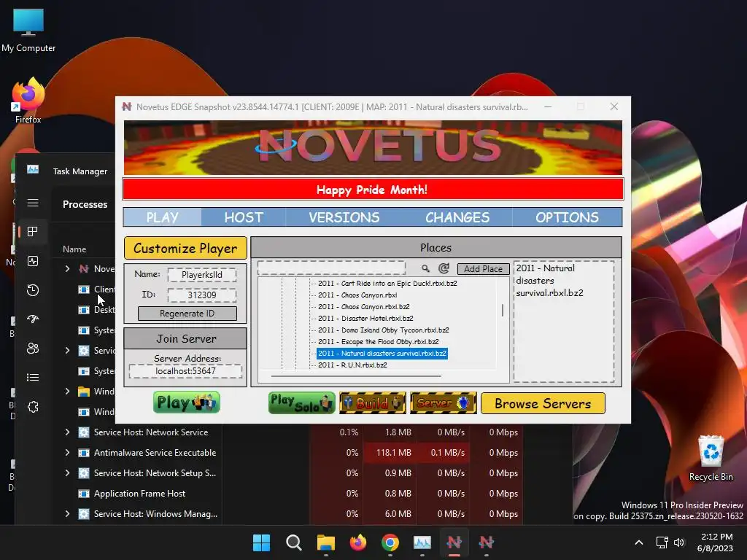Click the Novetus title bar logo icon

(x=127, y=106)
